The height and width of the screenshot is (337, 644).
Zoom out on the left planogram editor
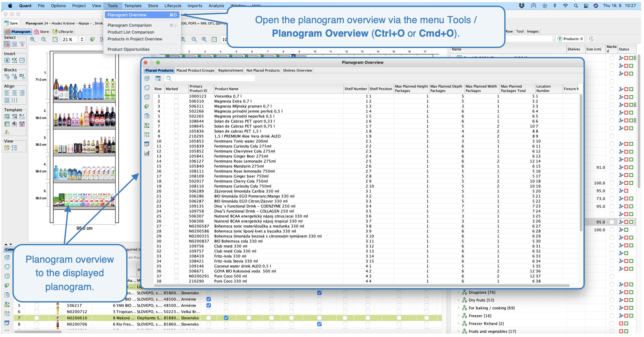(x=44, y=39)
